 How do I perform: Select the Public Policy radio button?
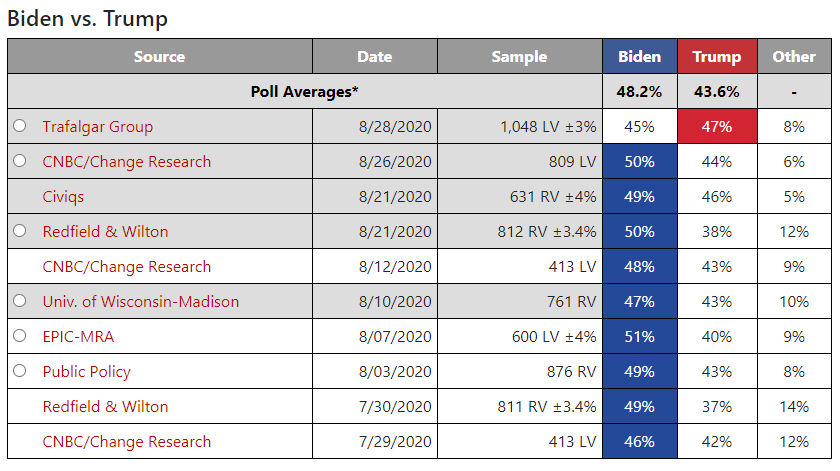click(x=20, y=371)
